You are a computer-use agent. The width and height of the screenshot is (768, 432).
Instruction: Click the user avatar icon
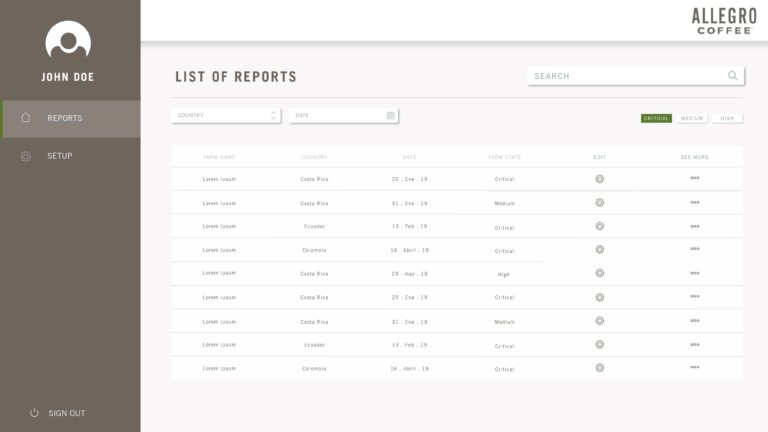[x=69, y=41]
